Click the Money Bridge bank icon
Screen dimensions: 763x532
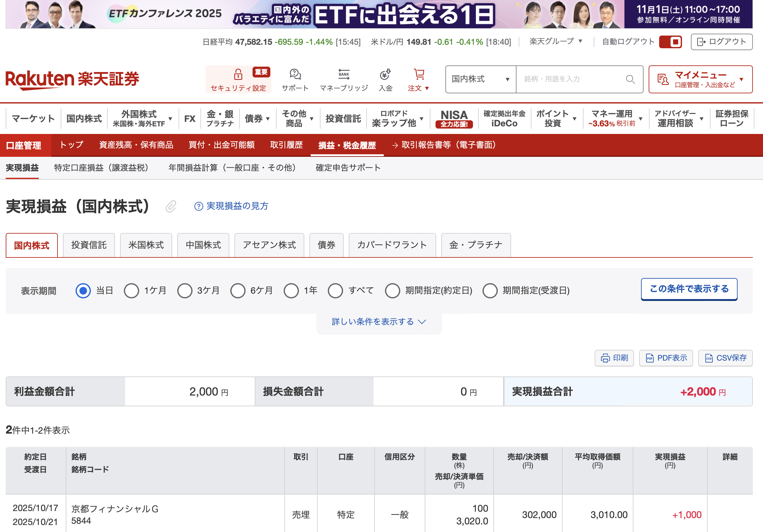(x=344, y=74)
